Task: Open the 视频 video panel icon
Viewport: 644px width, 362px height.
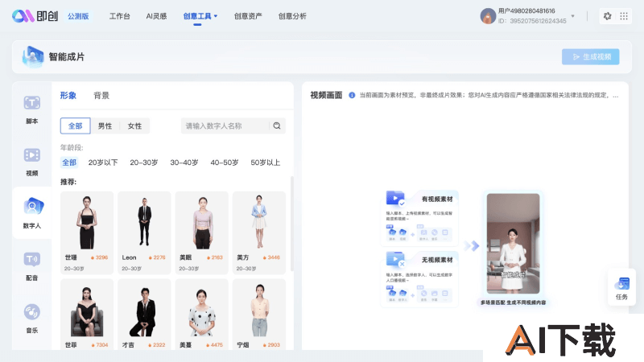Action: [31, 155]
